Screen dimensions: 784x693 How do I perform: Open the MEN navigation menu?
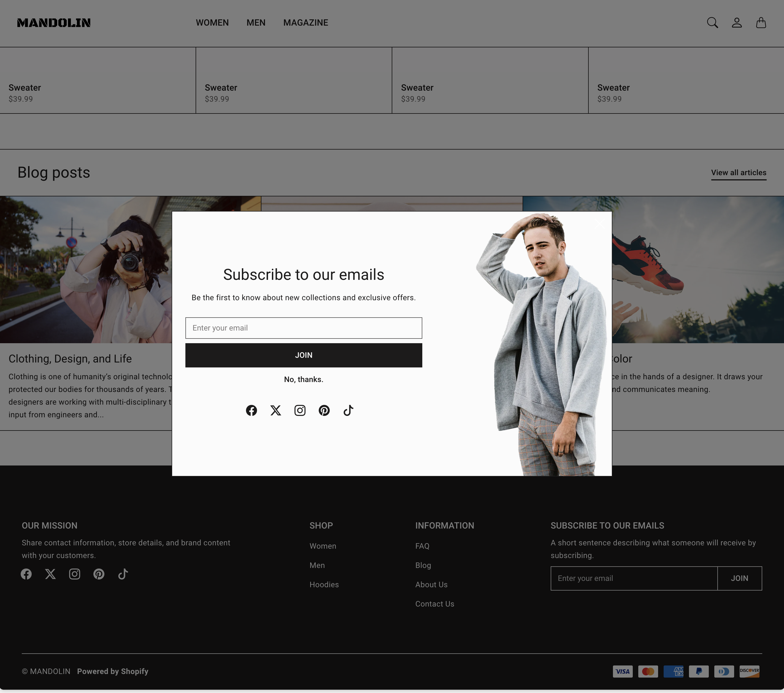tap(256, 23)
